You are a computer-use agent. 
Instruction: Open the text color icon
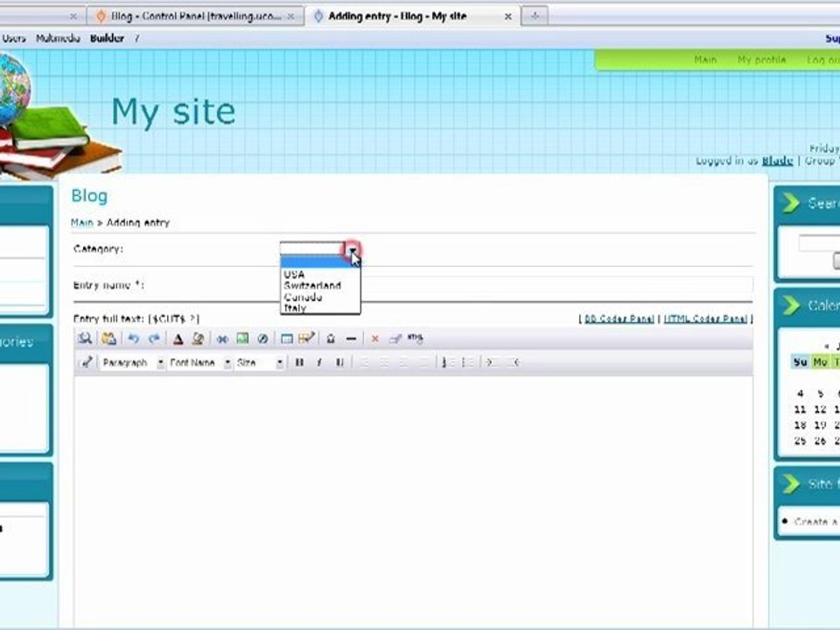pyautogui.click(x=178, y=339)
